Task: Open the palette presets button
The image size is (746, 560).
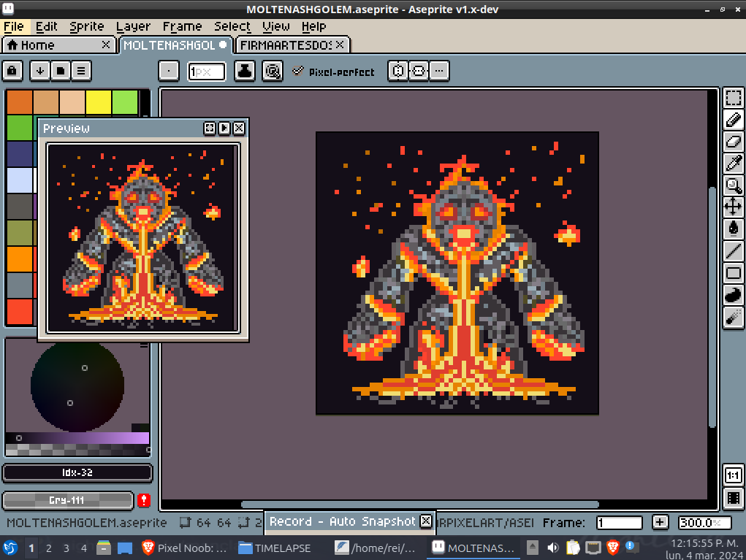Action: point(61,71)
